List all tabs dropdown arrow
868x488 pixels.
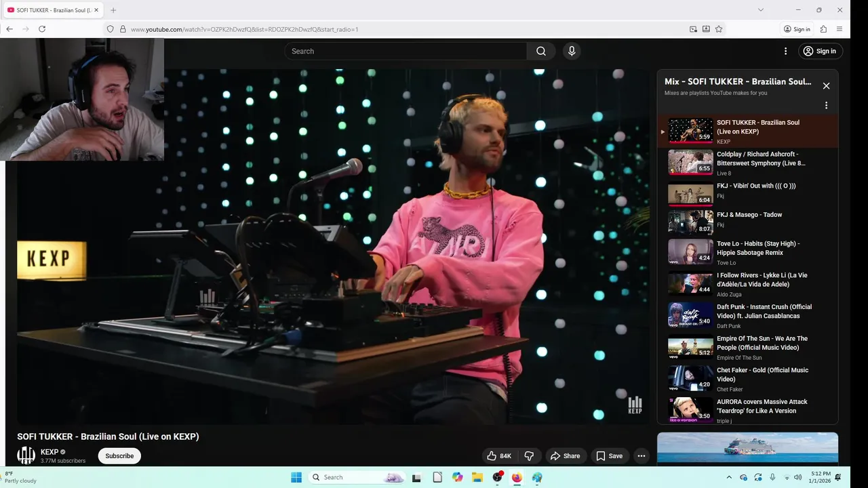[760, 10]
